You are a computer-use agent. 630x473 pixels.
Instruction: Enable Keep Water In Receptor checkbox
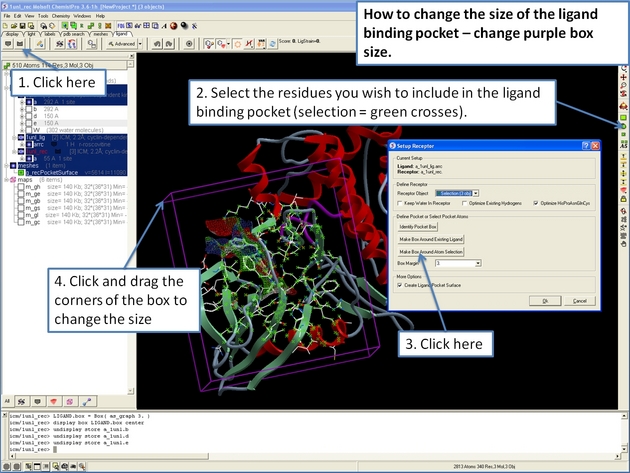(400, 203)
